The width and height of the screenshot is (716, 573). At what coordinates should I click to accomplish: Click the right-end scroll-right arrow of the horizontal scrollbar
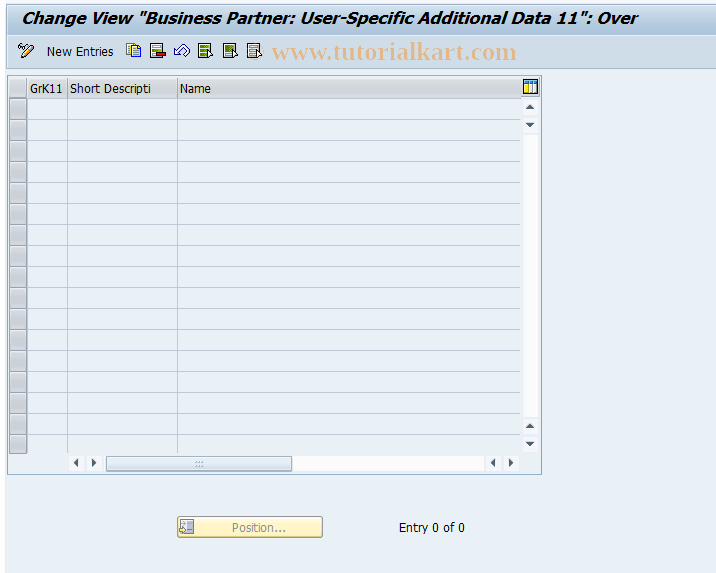511,463
